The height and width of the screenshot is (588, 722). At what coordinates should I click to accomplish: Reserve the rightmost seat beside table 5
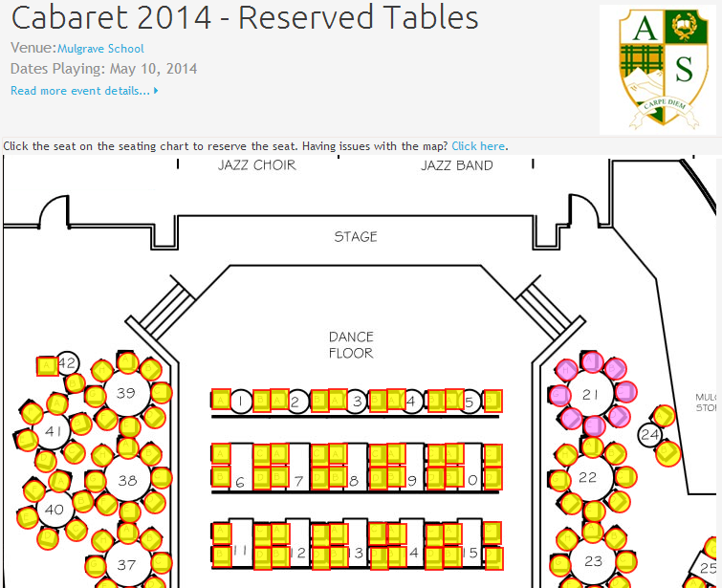[x=492, y=400]
